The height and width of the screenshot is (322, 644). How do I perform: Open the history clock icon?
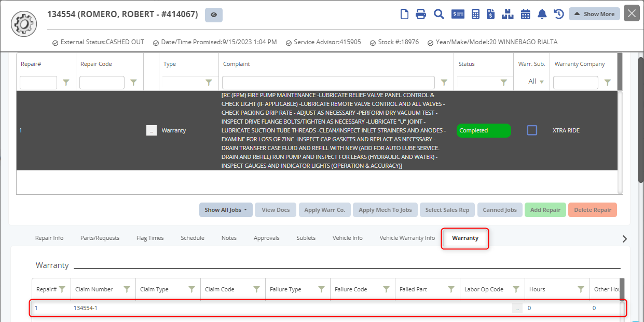559,14
